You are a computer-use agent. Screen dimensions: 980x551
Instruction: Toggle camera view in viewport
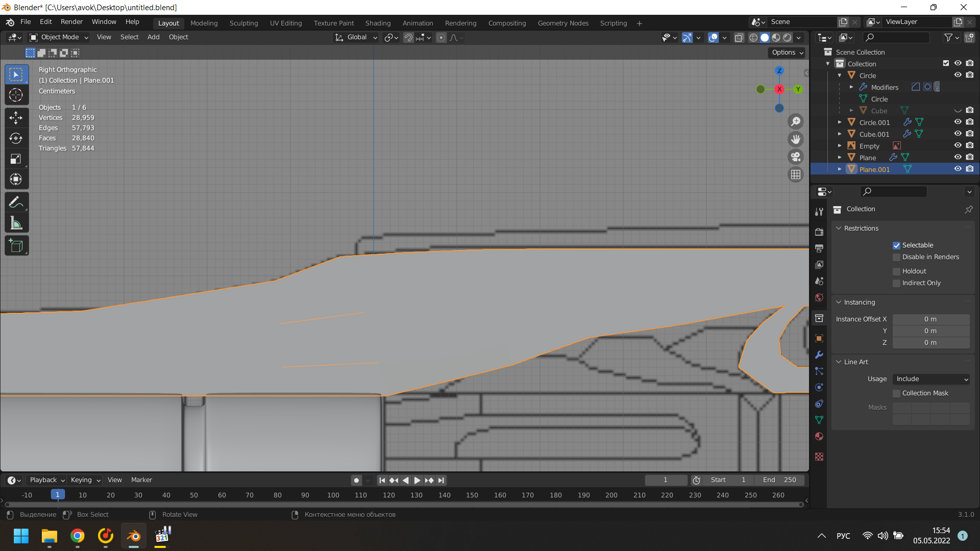[795, 157]
